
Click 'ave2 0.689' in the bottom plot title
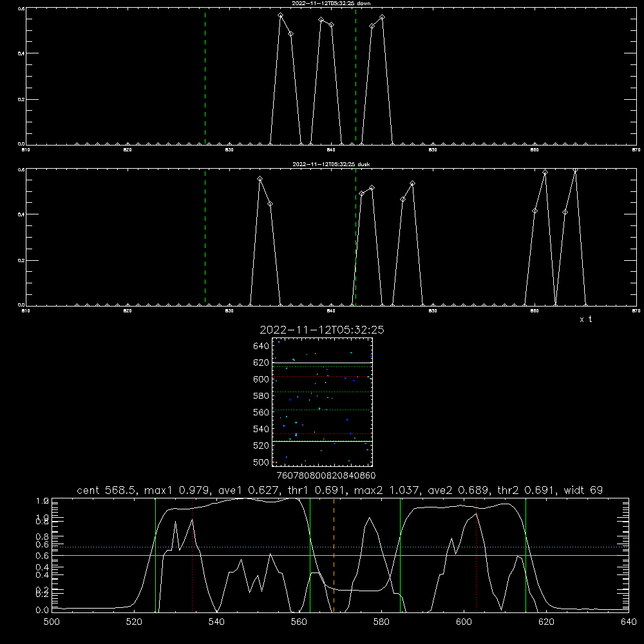click(x=460, y=490)
